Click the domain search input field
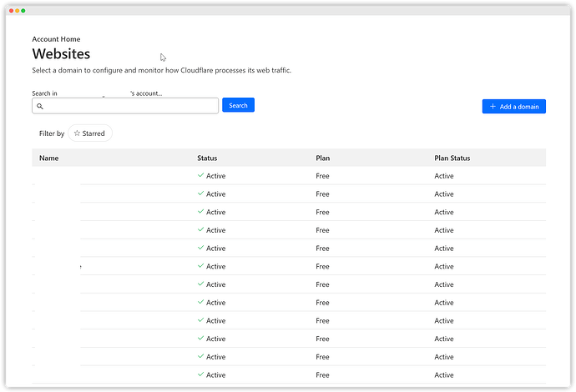The height and width of the screenshot is (392, 576). (x=125, y=106)
